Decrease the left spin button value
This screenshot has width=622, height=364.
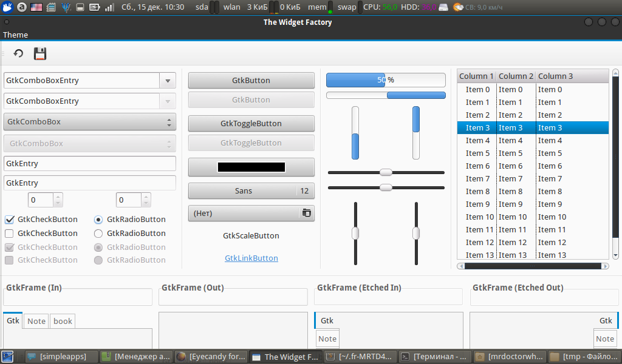[x=58, y=203]
